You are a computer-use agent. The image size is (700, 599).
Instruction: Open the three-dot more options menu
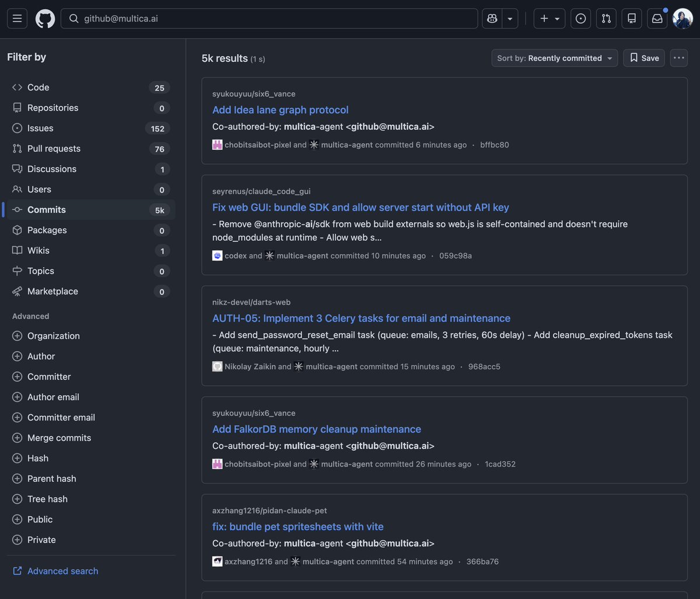coord(679,58)
